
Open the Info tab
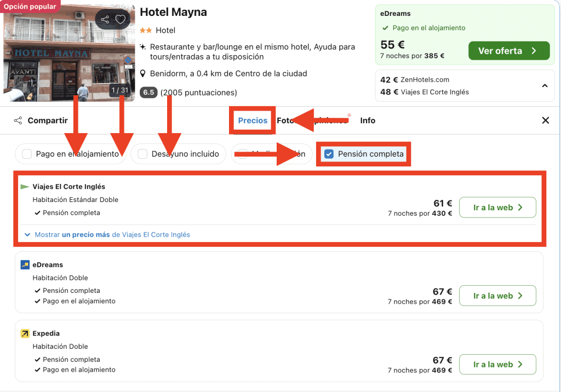(368, 120)
